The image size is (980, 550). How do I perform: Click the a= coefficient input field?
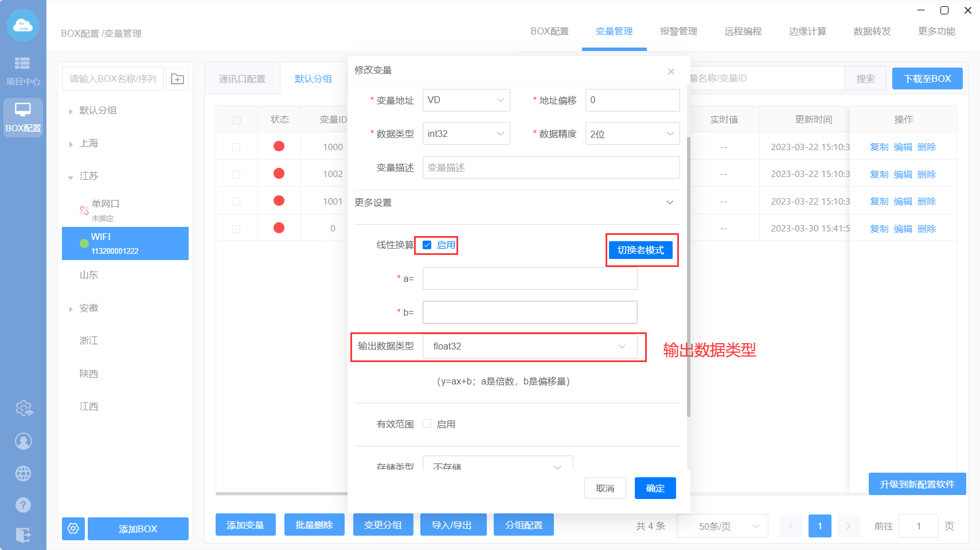529,279
